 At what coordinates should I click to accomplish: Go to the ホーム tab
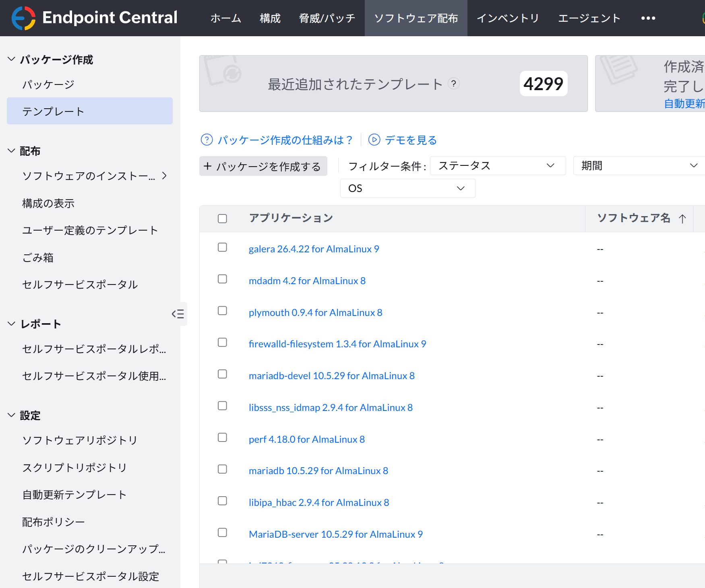(x=225, y=18)
